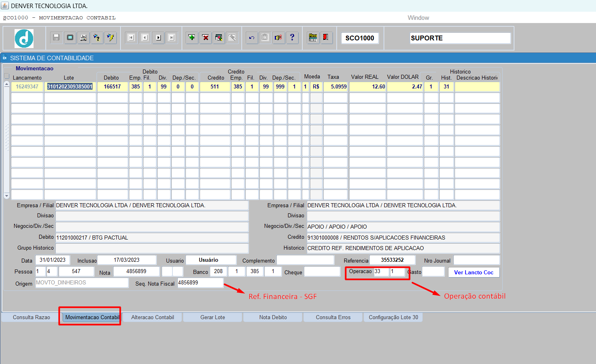Click the blue question mark help icon
The height and width of the screenshot is (364, 596).
292,38
